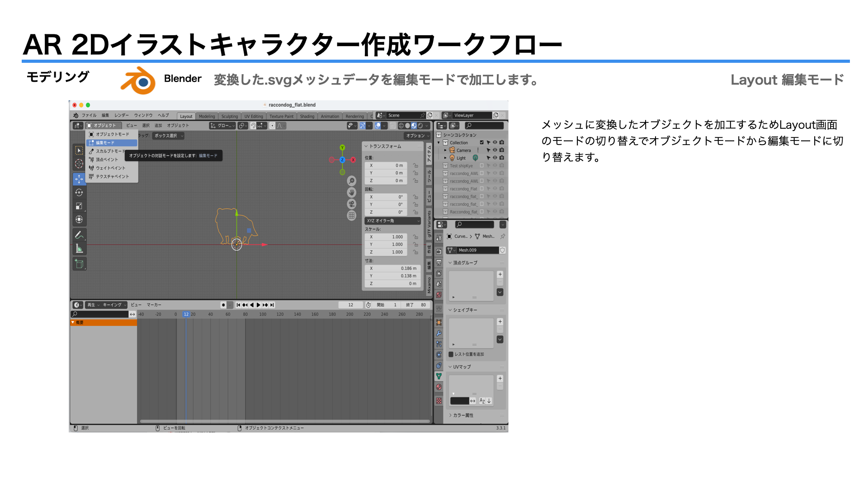The width and height of the screenshot is (868, 488).
Task: Collapse the Collection tree arrow
Action: pos(439,143)
